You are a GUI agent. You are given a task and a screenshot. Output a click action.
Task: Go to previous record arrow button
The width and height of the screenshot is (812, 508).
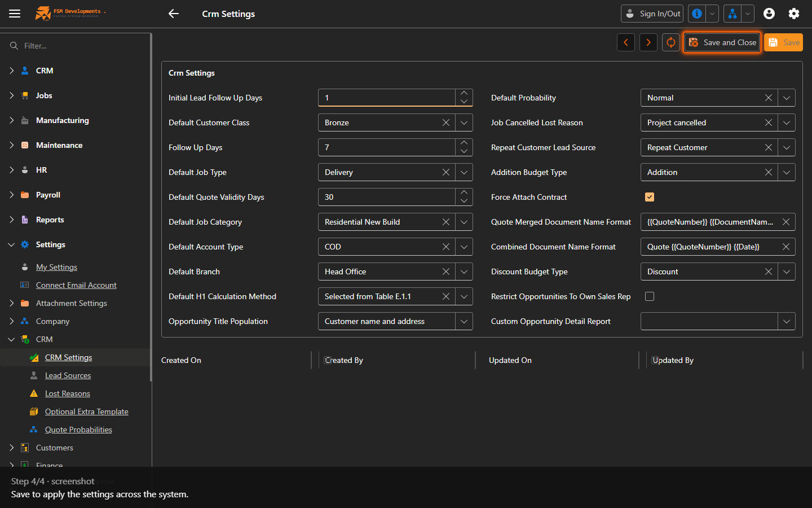(626, 42)
